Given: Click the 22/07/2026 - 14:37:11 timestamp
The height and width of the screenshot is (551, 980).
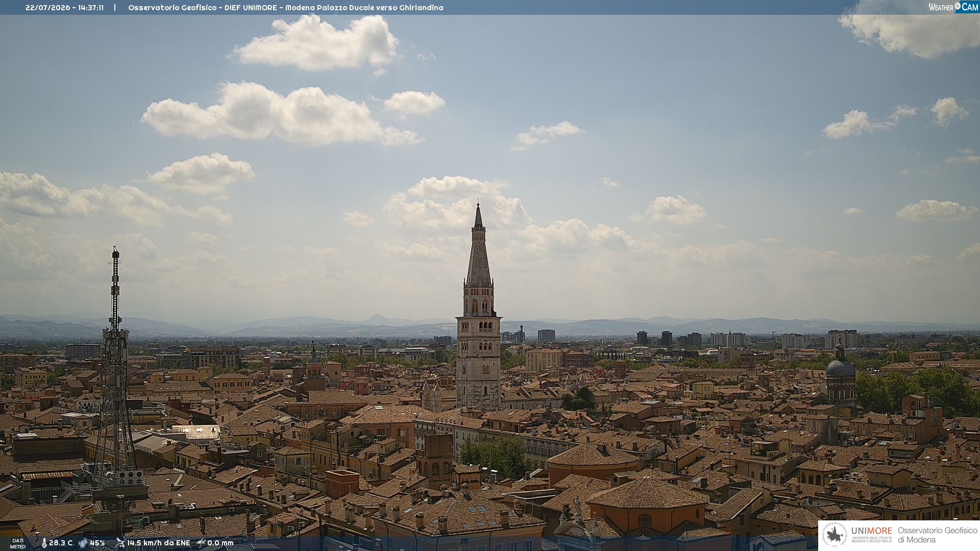Looking at the screenshot, I should [x=64, y=8].
